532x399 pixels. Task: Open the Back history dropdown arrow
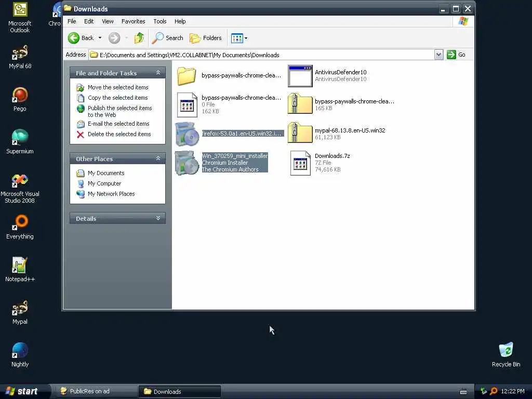[x=100, y=38]
